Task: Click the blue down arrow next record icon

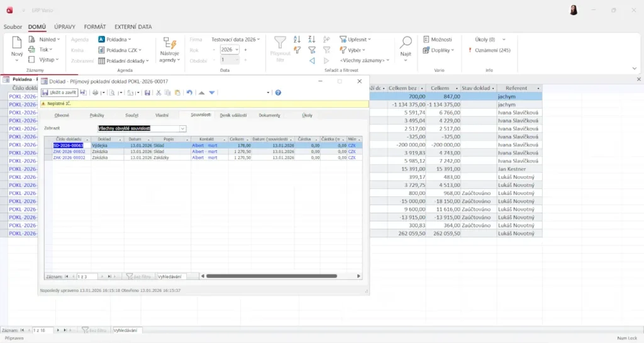Action: pyautogui.click(x=213, y=93)
